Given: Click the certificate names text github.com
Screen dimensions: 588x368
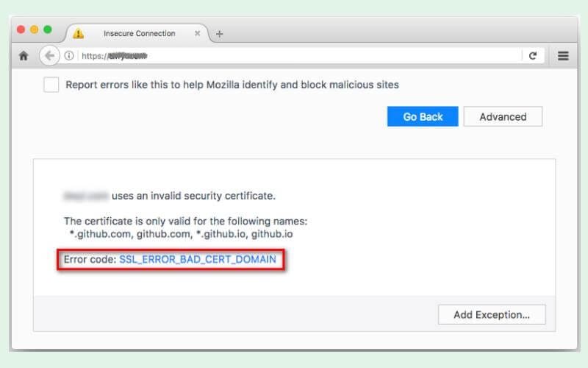Looking at the screenshot, I should point(163,234).
